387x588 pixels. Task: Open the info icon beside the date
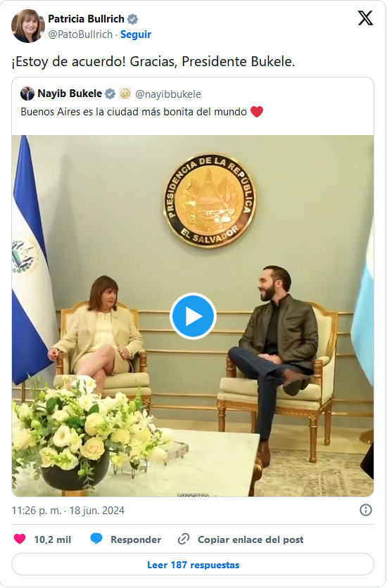coord(366,510)
